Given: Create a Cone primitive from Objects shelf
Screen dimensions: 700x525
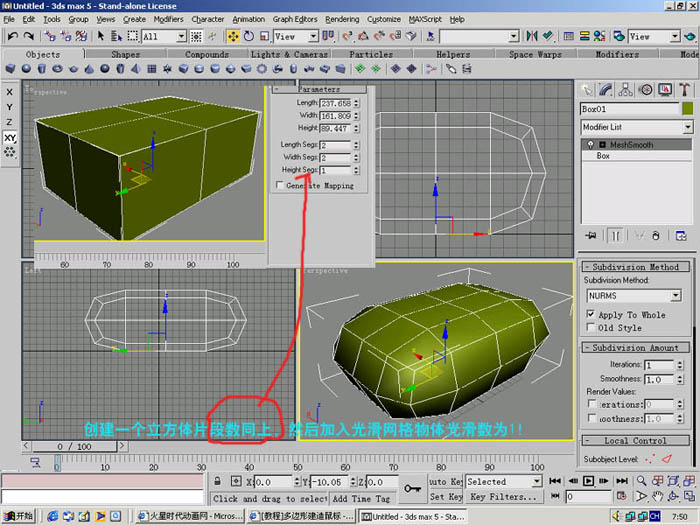Looking at the screenshot, I should tap(89, 69).
